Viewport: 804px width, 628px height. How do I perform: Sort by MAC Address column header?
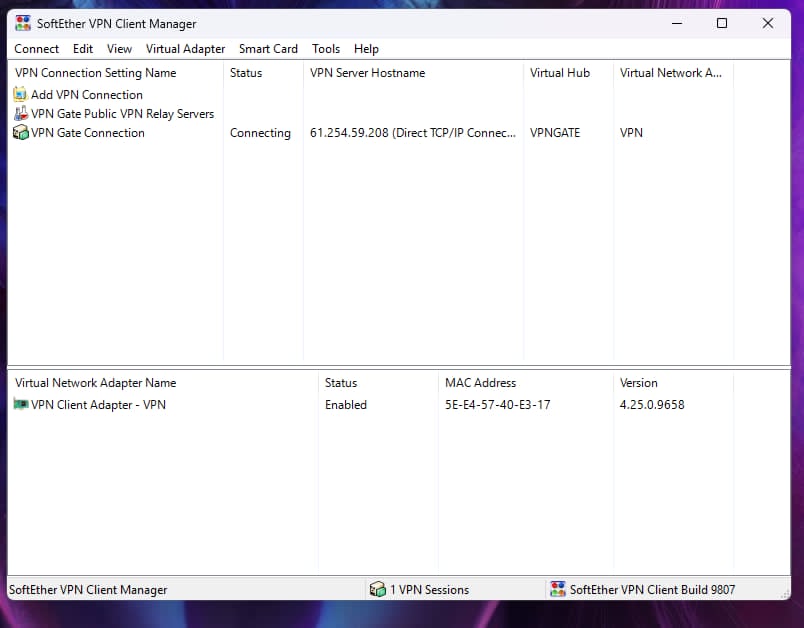pos(526,382)
